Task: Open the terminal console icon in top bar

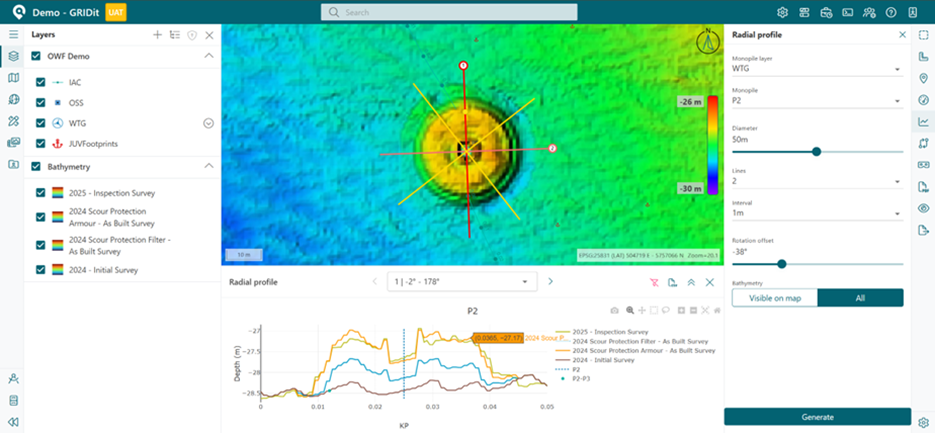Action: [x=847, y=12]
